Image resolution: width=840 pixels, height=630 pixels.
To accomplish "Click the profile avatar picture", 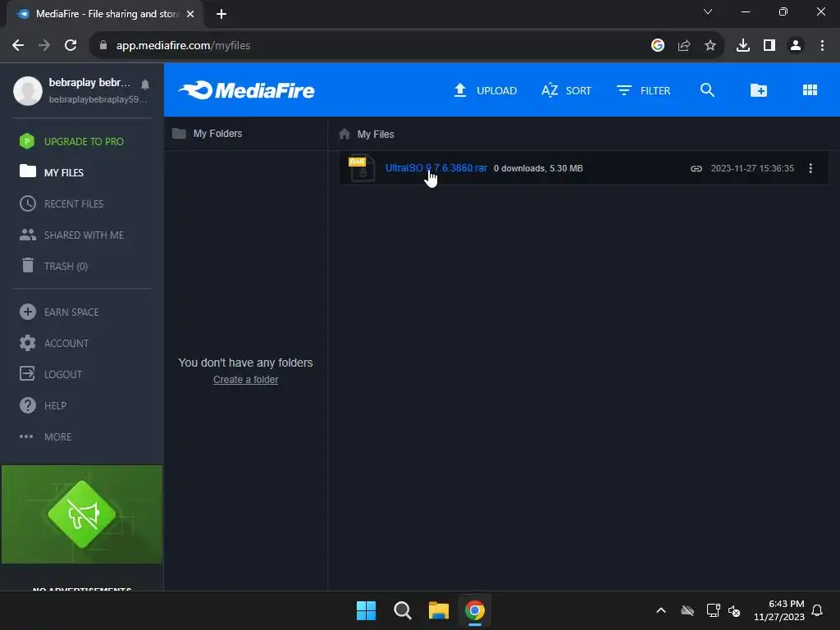I will click(x=28, y=90).
